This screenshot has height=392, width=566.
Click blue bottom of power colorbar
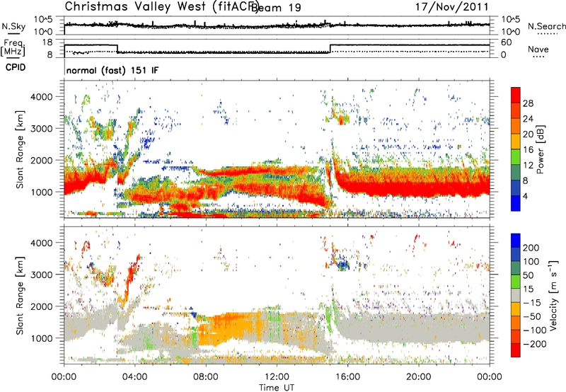tap(516, 204)
